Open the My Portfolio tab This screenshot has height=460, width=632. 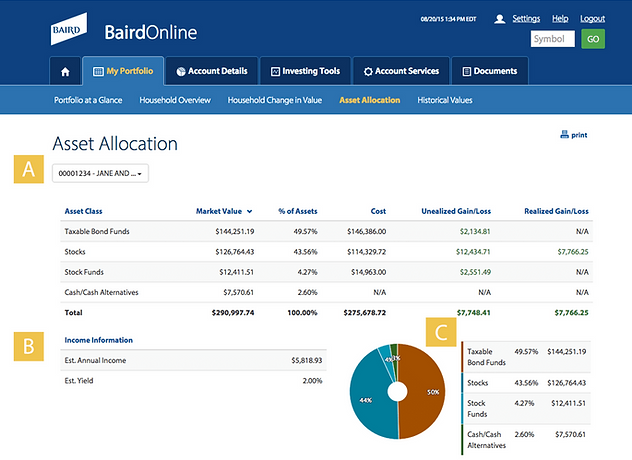click(123, 71)
